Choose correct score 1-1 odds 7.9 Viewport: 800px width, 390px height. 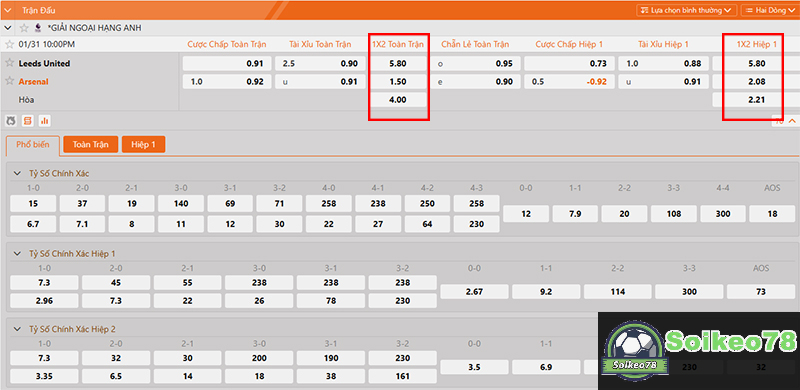575,214
